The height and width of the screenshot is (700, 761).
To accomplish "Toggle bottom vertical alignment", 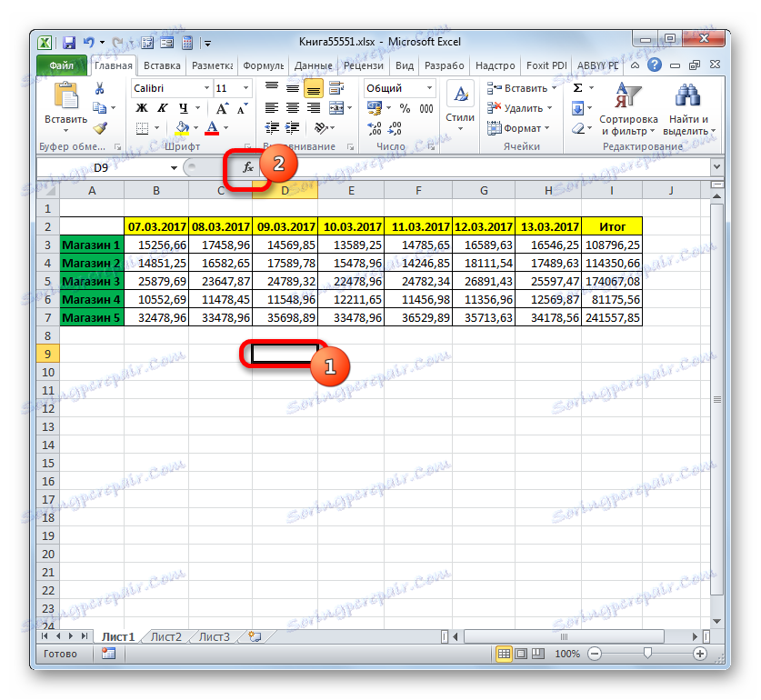I will [x=314, y=88].
